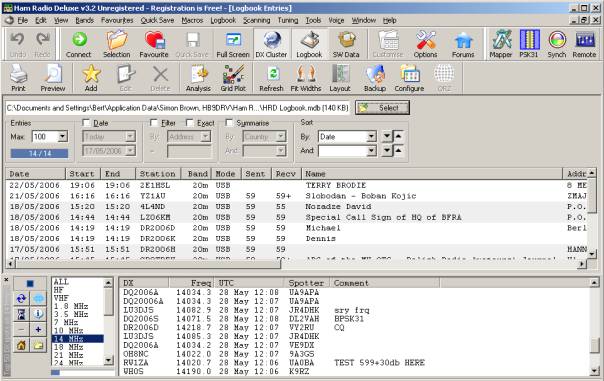Open the Grid Plot tool

tap(233, 78)
